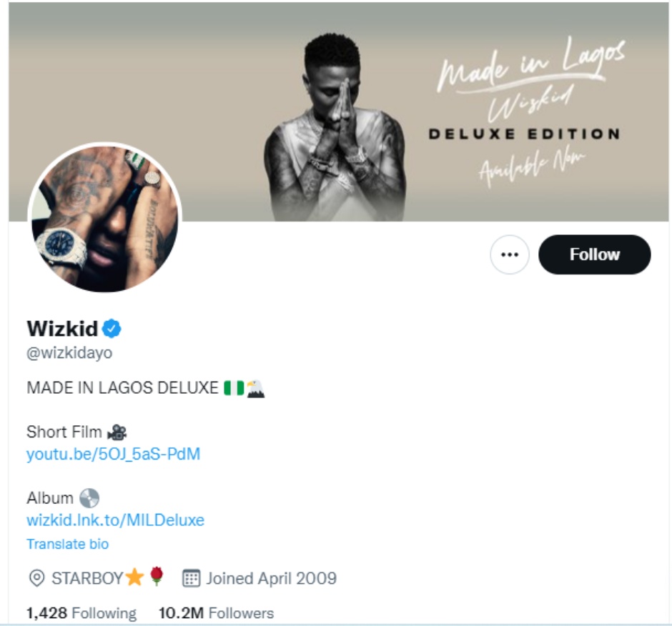Viewport: 672px width, 626px height.
Task: View the 10.2M Followers list
Action: [216, 613]
